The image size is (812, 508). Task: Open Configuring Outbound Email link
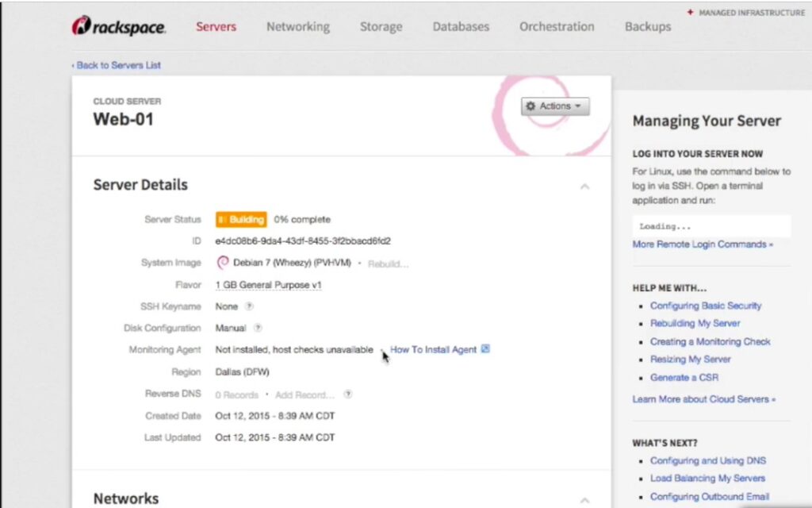tap(710, 497)
